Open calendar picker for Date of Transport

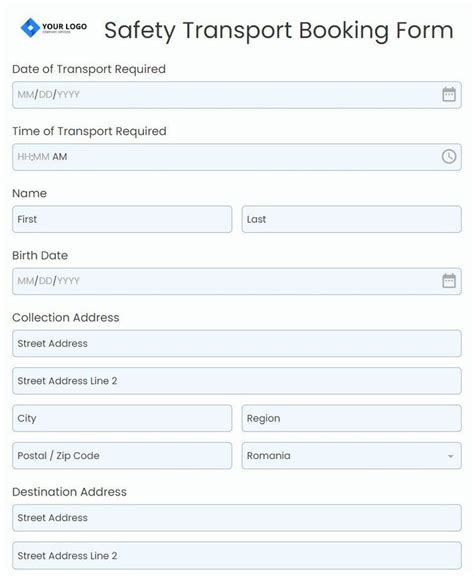point(448,95)
